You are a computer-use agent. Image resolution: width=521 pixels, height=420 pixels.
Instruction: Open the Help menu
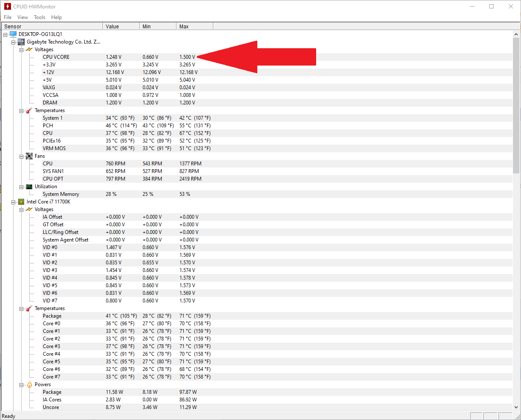click(56, 17)
